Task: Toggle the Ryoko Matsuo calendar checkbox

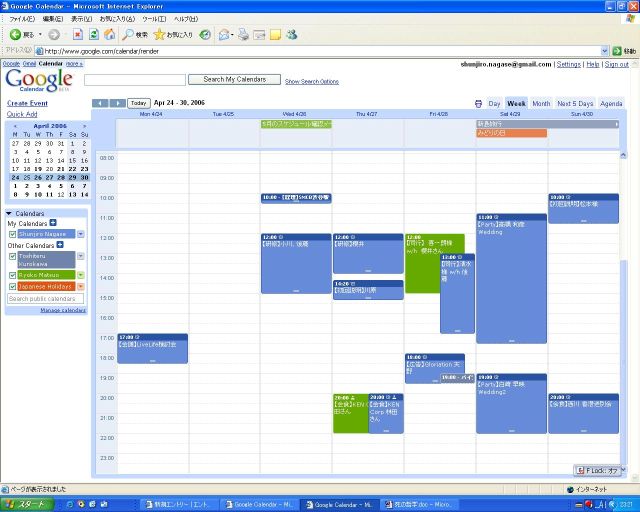Action: (12, 274)
